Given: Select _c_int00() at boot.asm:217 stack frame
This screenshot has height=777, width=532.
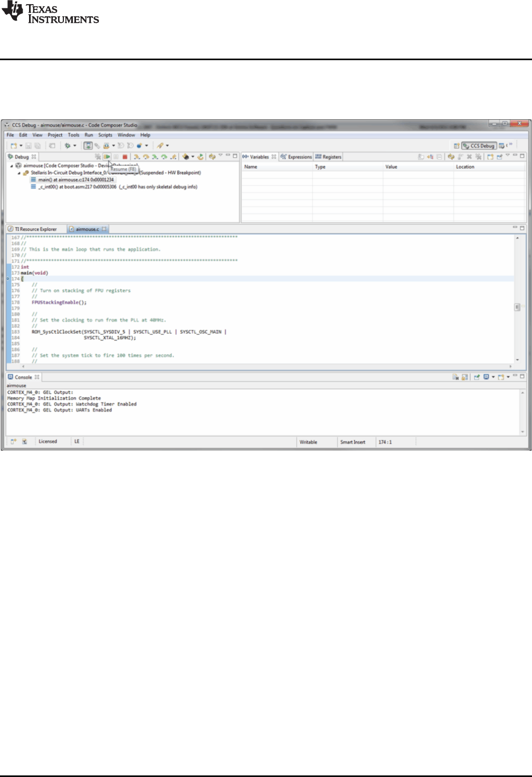Looking at the screenshot, I should (x=114, y=187).
